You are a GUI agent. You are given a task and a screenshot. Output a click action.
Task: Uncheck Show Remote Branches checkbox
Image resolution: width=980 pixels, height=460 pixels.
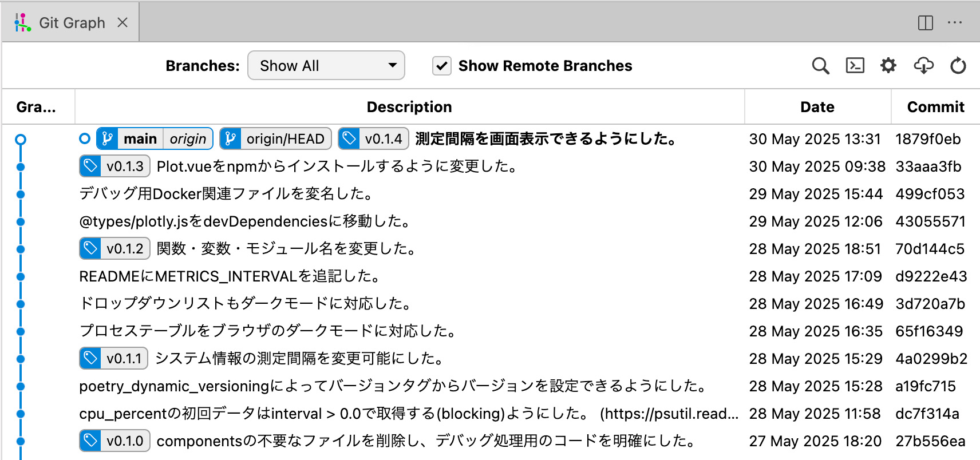[x=441, y=66]
